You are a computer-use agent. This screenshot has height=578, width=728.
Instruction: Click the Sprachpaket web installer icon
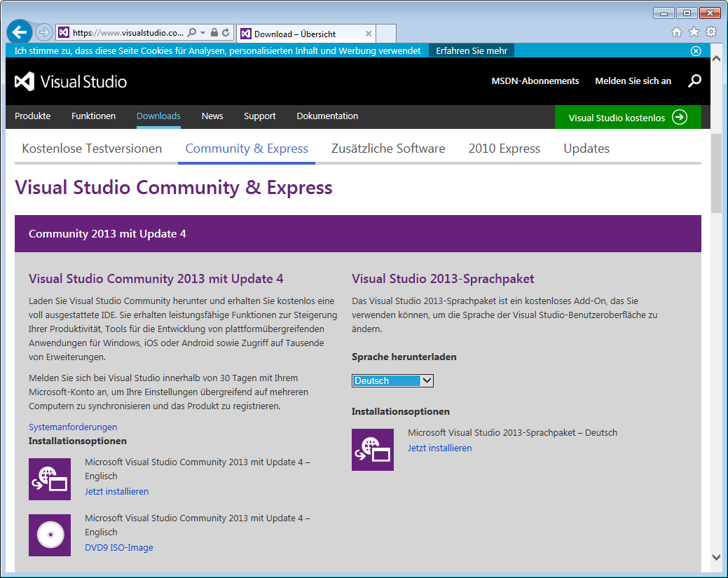coord(373,450)
